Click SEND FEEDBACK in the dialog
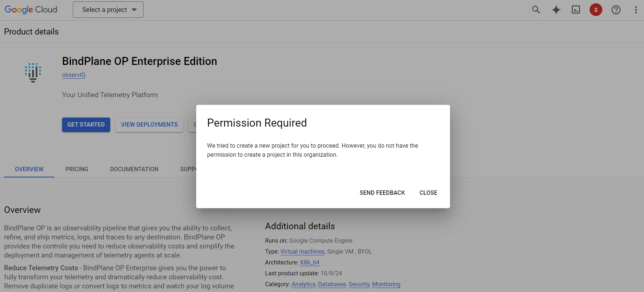Screen dimensions: 644x292 tap(382, 193)
